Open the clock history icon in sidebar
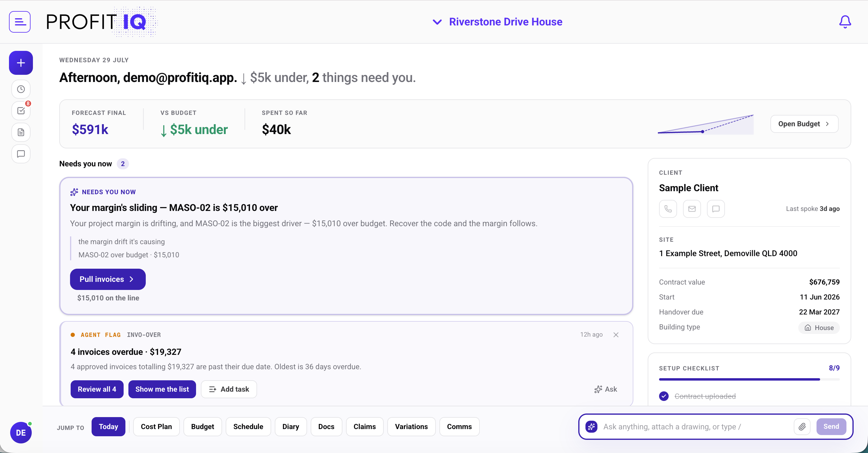Image resolution: width=868 pixels, height=453 pixels. pyautogui.click(x=21, y=89)
